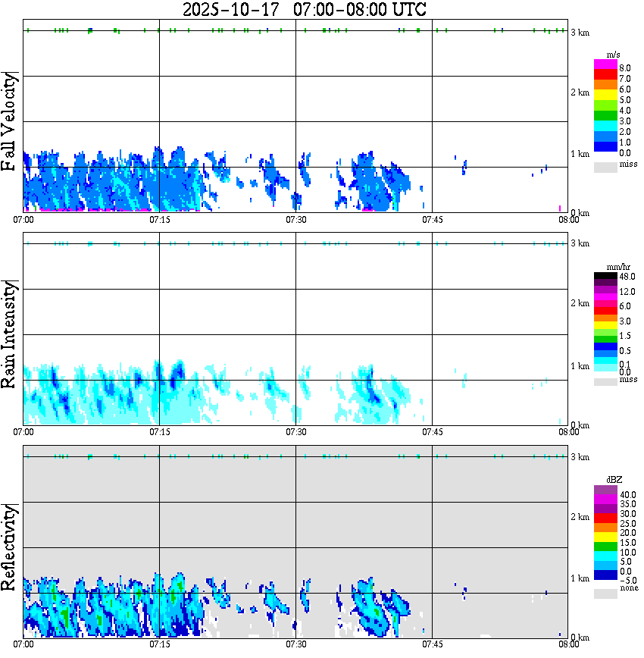Click the "1 km" label of Rain Intensity plot
This screenshot has width=644, height=658.
click(580, 366)
